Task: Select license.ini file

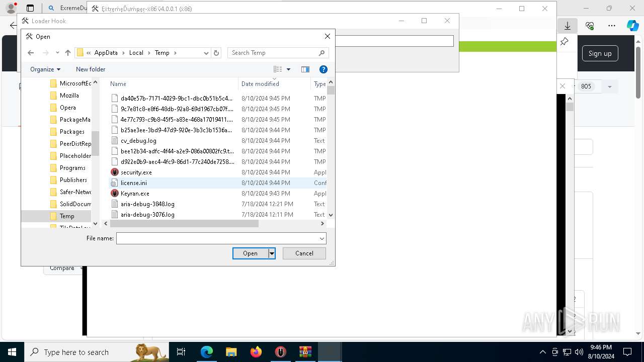Action: point(133,183)
